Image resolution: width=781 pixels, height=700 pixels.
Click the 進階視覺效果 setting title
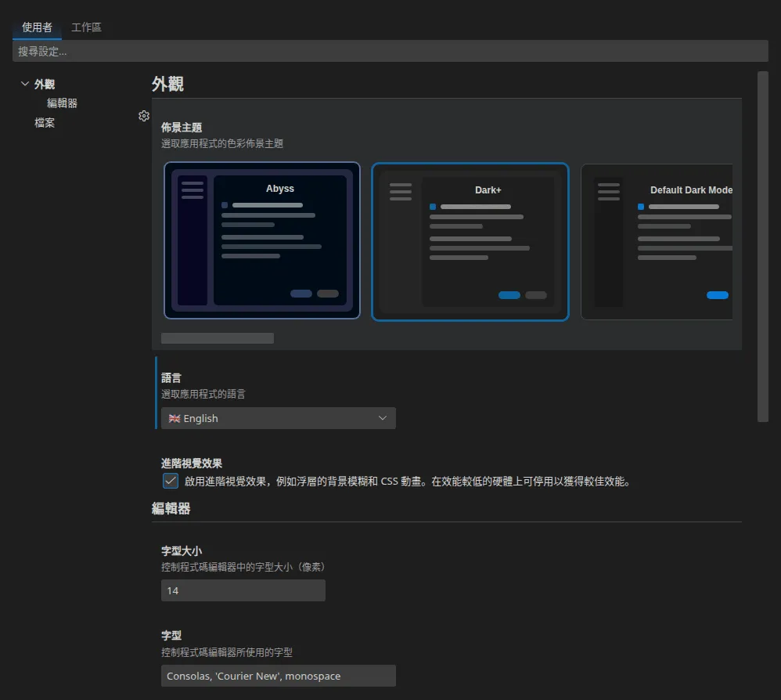(x=191, y=464)
